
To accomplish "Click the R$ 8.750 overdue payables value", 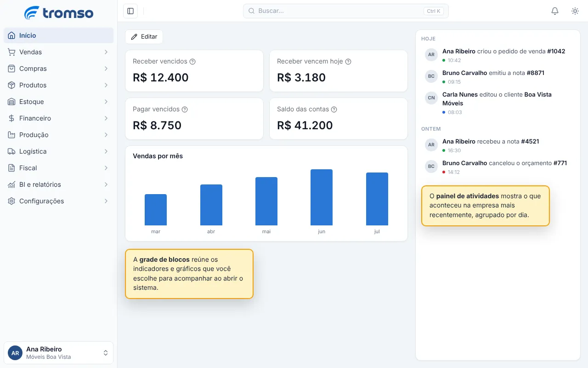I will click(157, 126).
